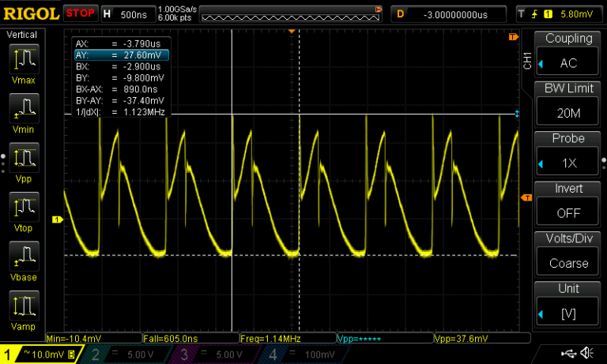Click the speaker sound icon

click(x=587, y=352)
